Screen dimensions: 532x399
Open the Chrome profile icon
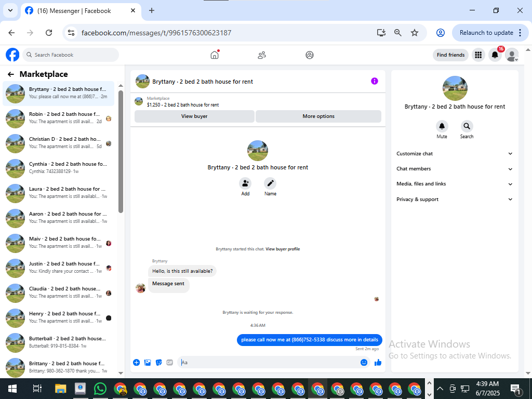441,33
